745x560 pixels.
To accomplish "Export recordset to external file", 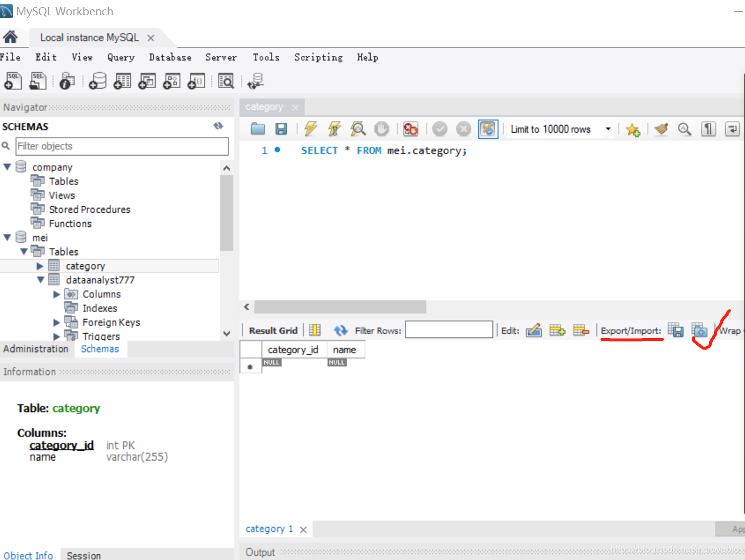I will pyautogui.click(x=676, y=330).
